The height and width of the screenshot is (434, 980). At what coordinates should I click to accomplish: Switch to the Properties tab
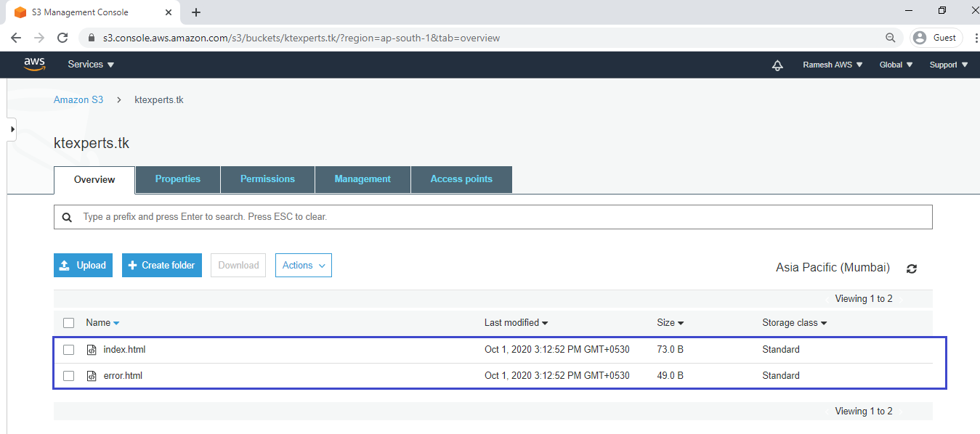pos(178,179)
